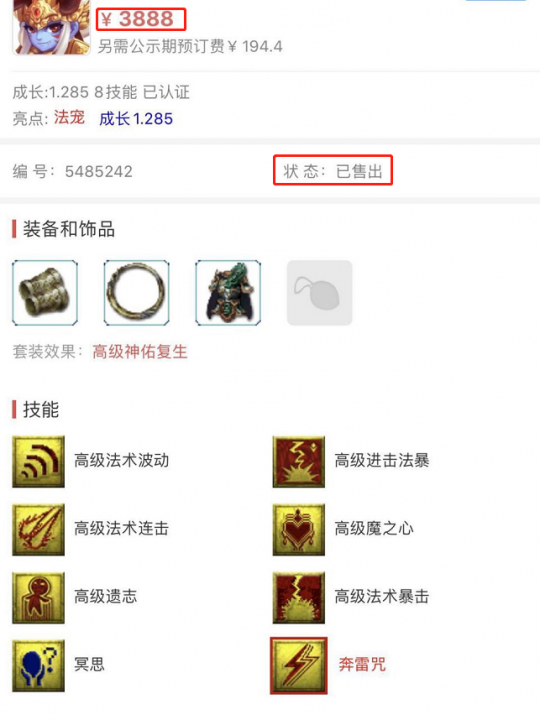Select the 高级法术连击 skill icon
Image resolution: width=540 pixels, height=720 pixels.
[38, 529]
